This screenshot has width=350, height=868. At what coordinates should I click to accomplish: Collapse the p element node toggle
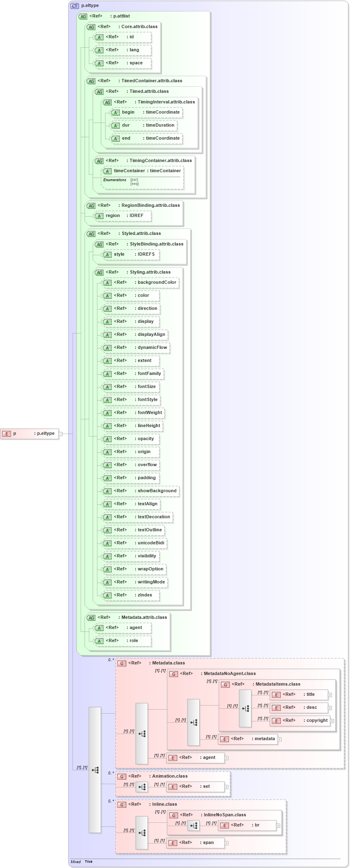pyautogui.click(x=60, y=434)
